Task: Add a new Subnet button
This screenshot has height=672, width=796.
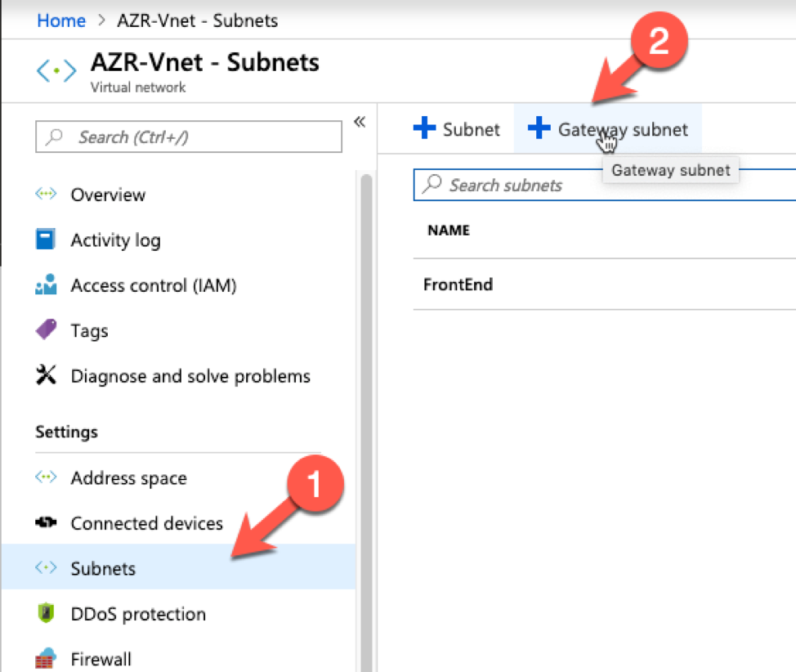Action: (456, 129)
